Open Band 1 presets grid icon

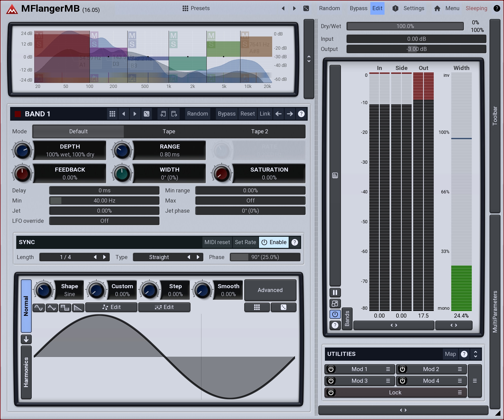pos(112,114)
